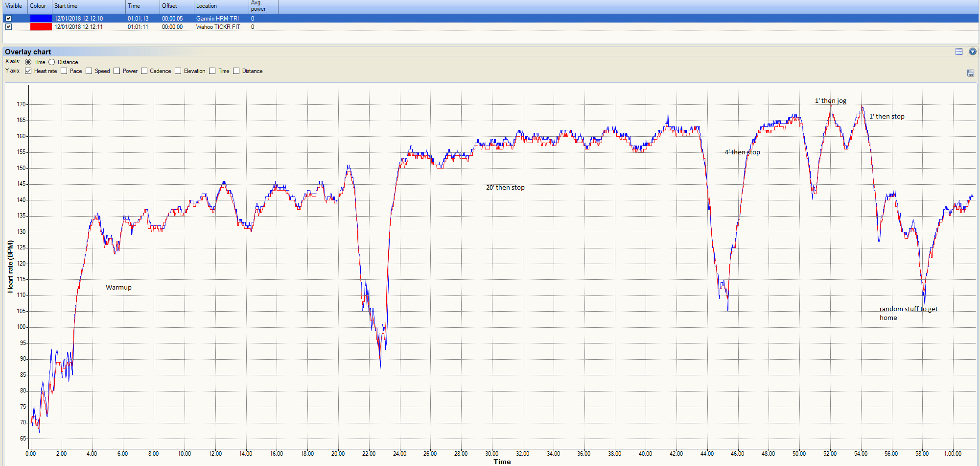Click the red colour swatch for Wahoo TICKR FIT
980x466 pixels.
[41, 27]
